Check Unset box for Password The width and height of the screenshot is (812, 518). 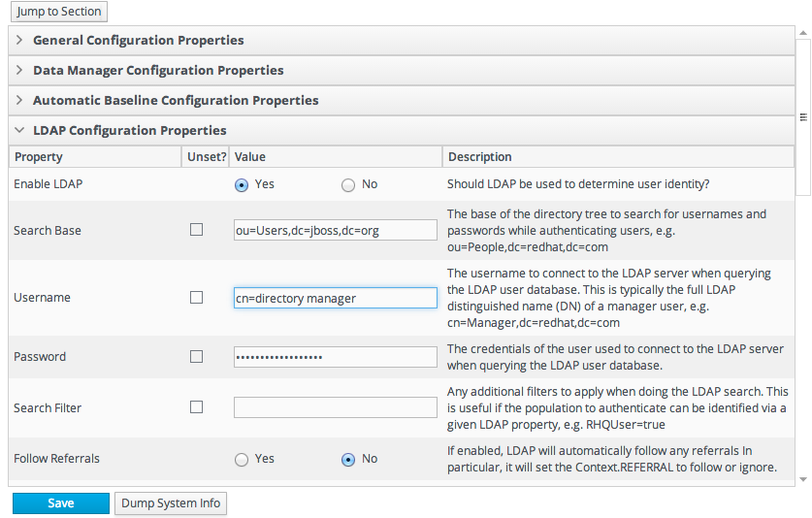(197, 357)
